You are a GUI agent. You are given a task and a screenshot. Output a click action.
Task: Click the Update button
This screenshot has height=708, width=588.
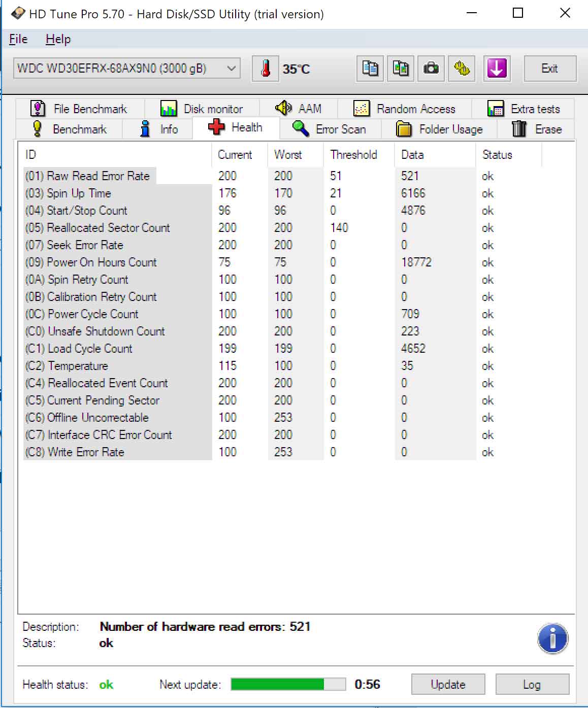pos(448,684)
